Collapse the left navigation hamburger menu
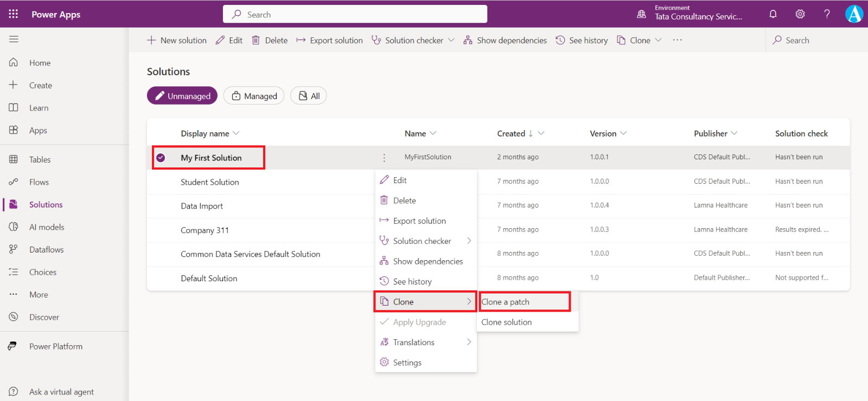 [x=14, y=39]
